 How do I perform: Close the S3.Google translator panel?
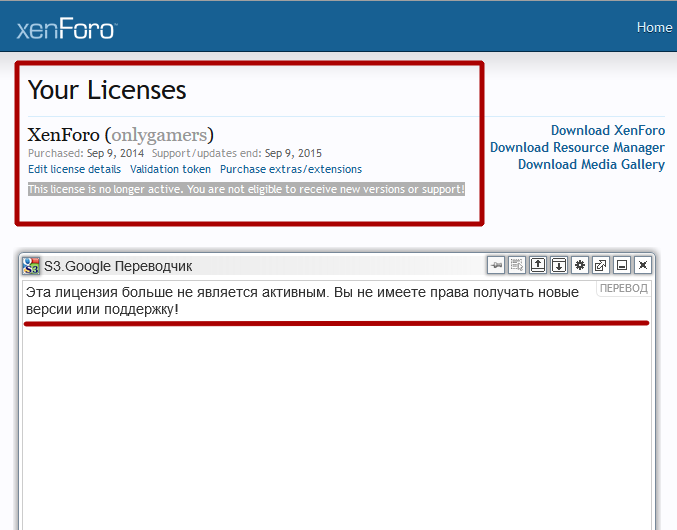pyautogui.click(x=643, y=265)
